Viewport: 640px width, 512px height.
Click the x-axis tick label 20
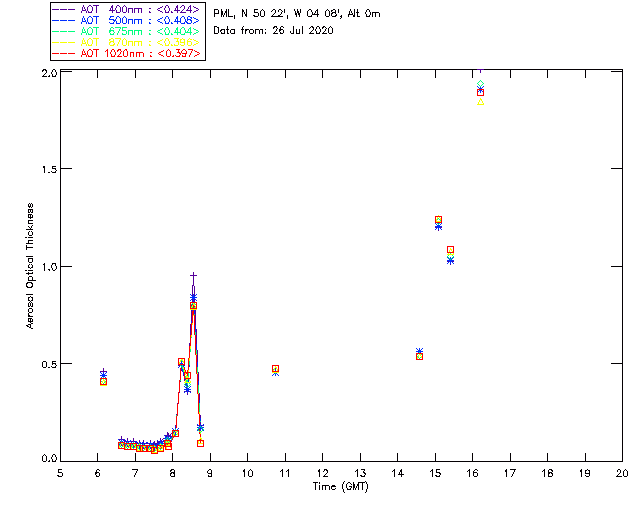622,473
